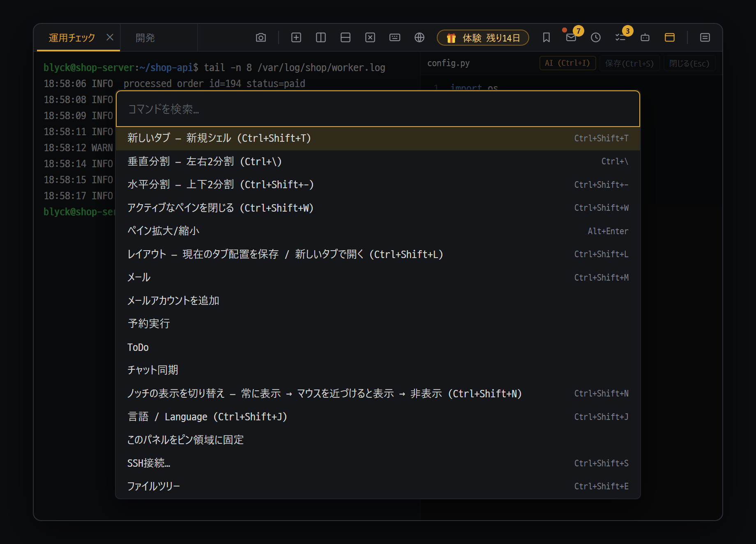The image size is (756, 544).
Task: Click the vertical split pane icon
Action: click(321, 38)
